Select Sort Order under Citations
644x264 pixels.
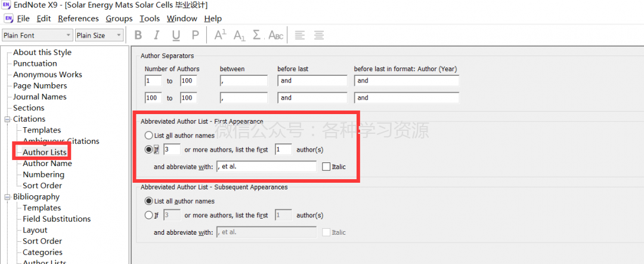click(x=42, y=186)
